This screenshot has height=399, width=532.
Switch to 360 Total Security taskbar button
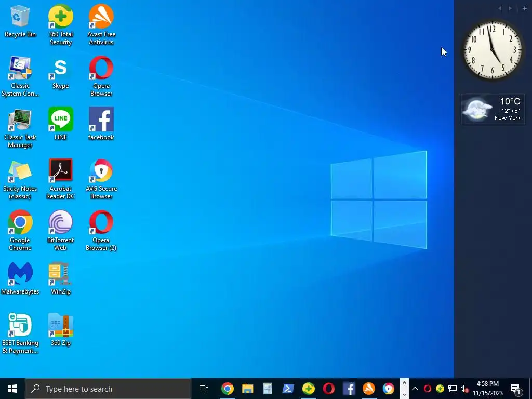click(x=309, y=389)
